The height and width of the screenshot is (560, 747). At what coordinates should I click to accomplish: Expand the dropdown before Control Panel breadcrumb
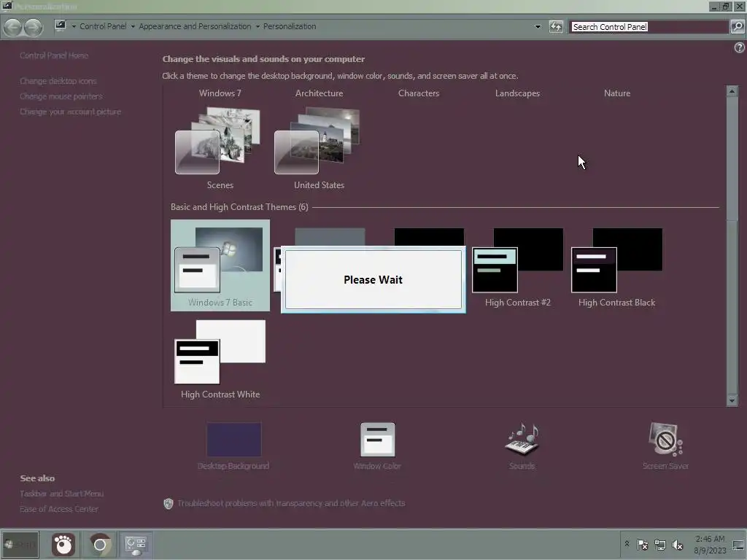pyautogui.click(x=74, y=27)
